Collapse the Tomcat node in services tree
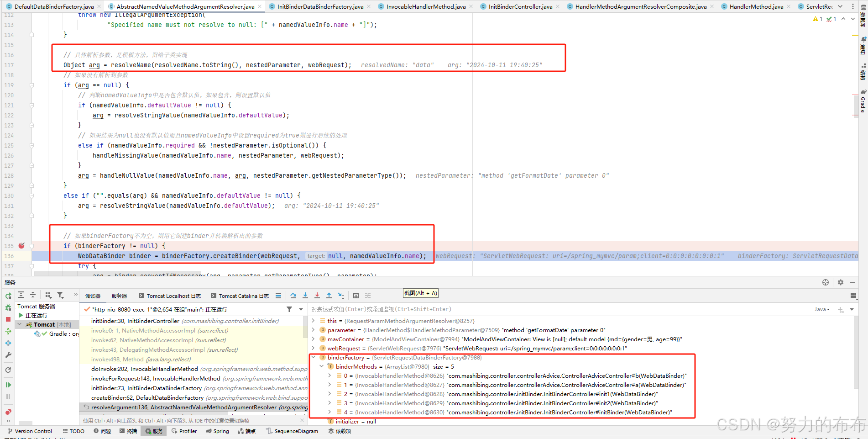The width and height of the screenshot is (868, 439). tap(20, 324)
